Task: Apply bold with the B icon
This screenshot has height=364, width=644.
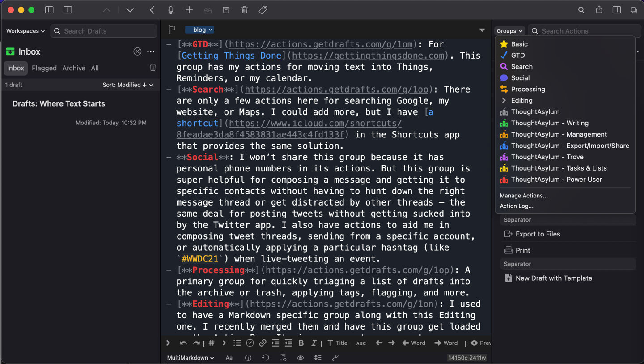Action: pyautogui.click(x=301, y=343)
